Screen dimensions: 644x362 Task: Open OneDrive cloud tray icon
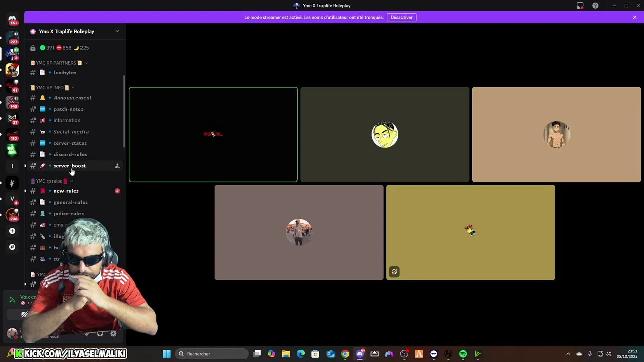pos(579,354)
